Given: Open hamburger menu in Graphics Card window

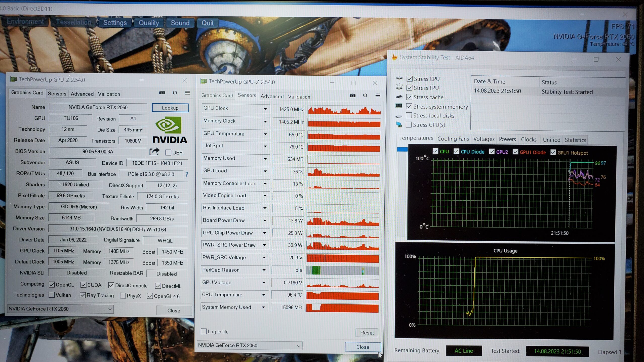Looking at the screenshot, I should 187,93.
